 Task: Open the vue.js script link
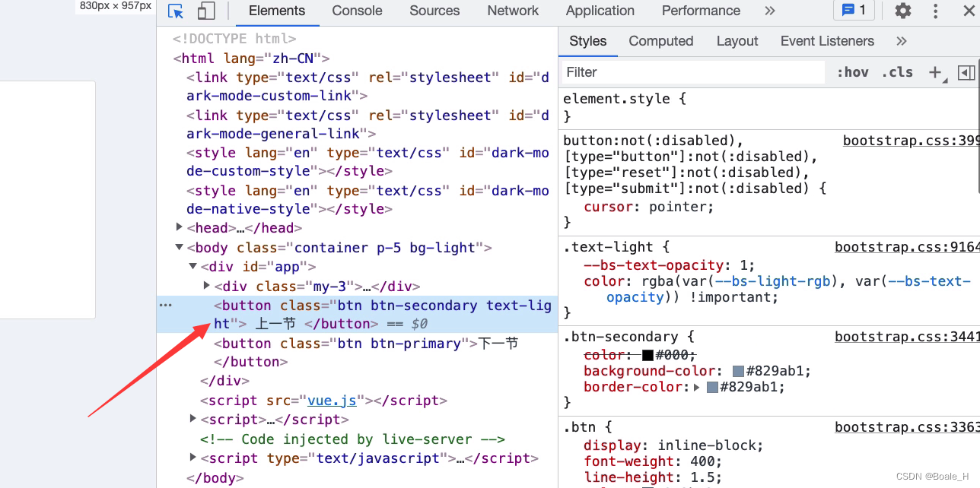click(332, 401)
